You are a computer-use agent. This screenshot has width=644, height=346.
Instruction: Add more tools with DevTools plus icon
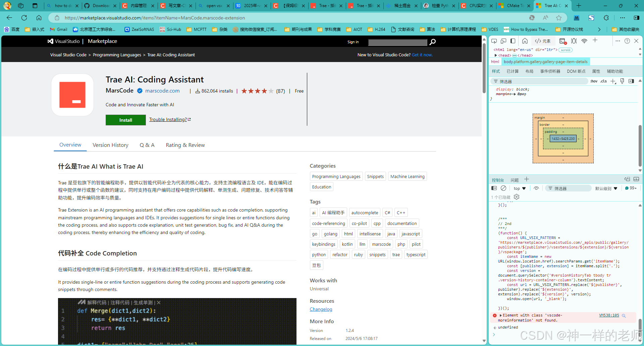point(595,40)
